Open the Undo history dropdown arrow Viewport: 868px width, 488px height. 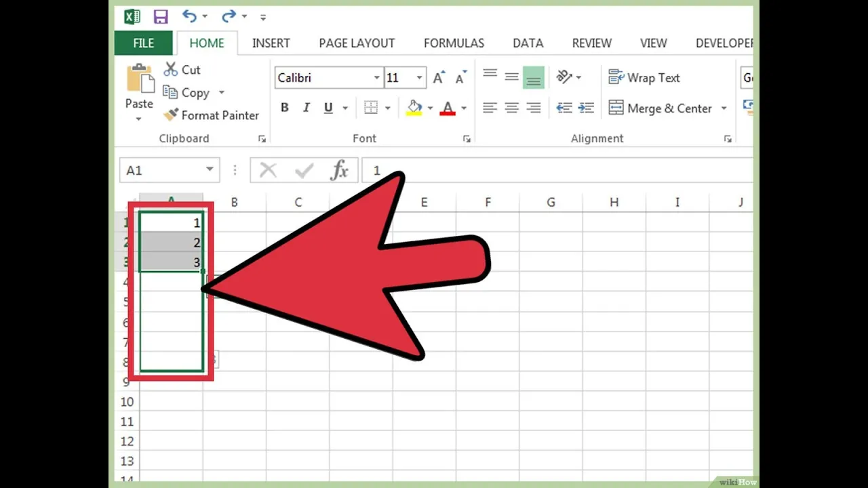205,17
